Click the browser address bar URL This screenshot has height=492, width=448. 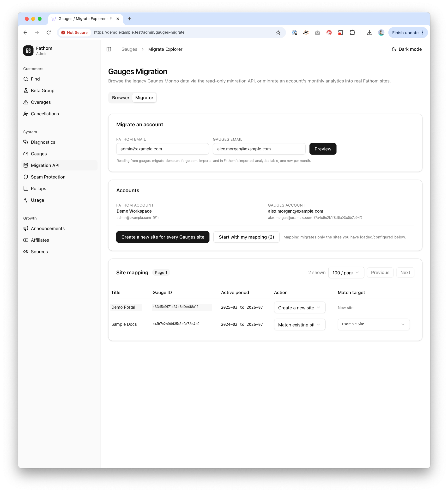click(139, 32)
